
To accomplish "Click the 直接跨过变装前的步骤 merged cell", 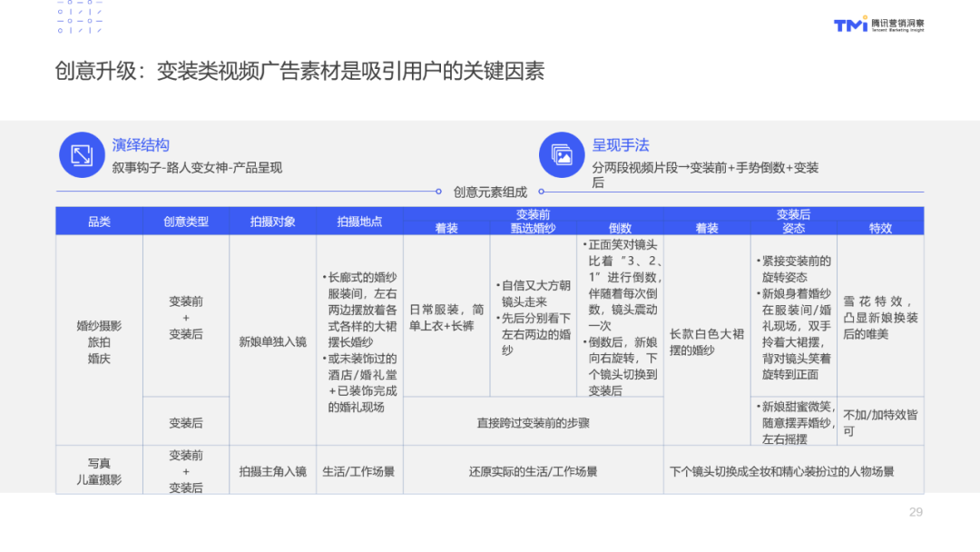I will pos(534,422).
